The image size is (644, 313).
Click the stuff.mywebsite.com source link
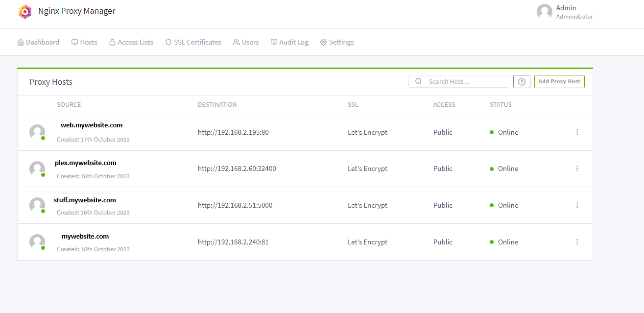[85, 200]
